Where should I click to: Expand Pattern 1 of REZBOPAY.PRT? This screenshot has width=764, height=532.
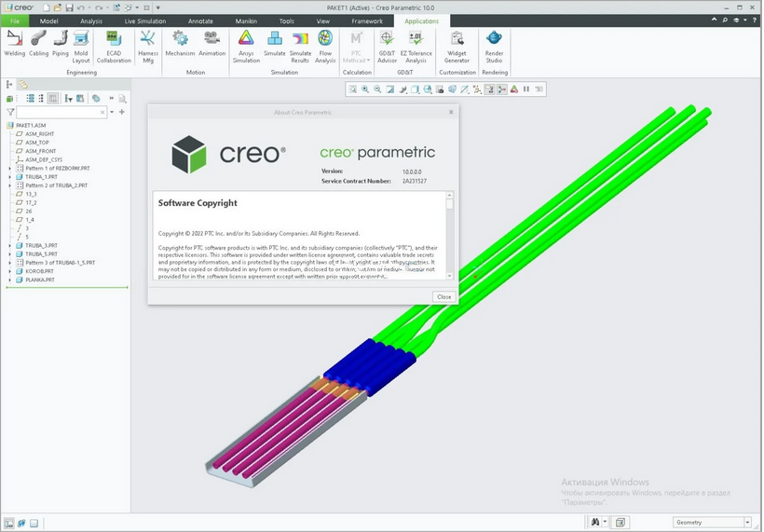9,168
